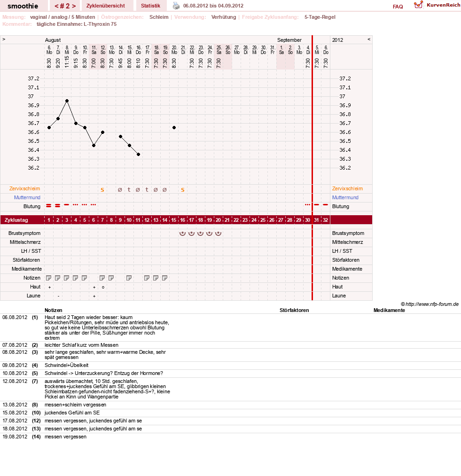Open the FAQ link
The width and height of the screenshot is (461, 476).
(x=398, y=7)
